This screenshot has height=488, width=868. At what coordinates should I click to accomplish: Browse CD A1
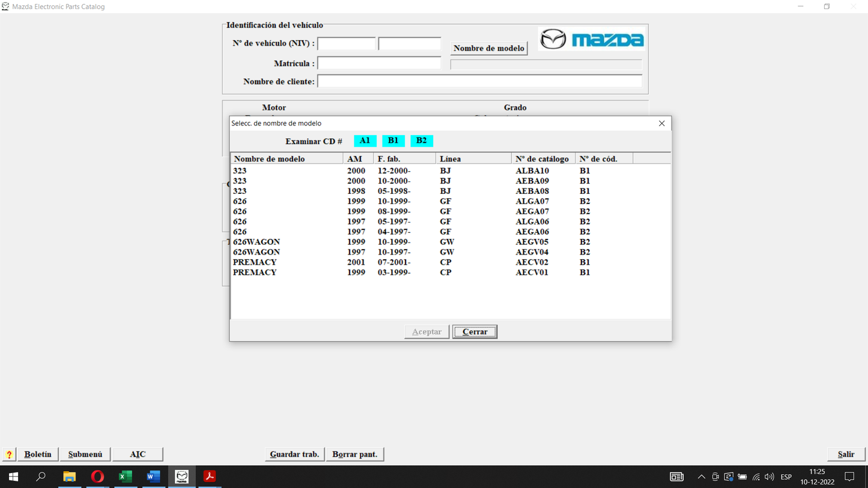coord(365,140)
